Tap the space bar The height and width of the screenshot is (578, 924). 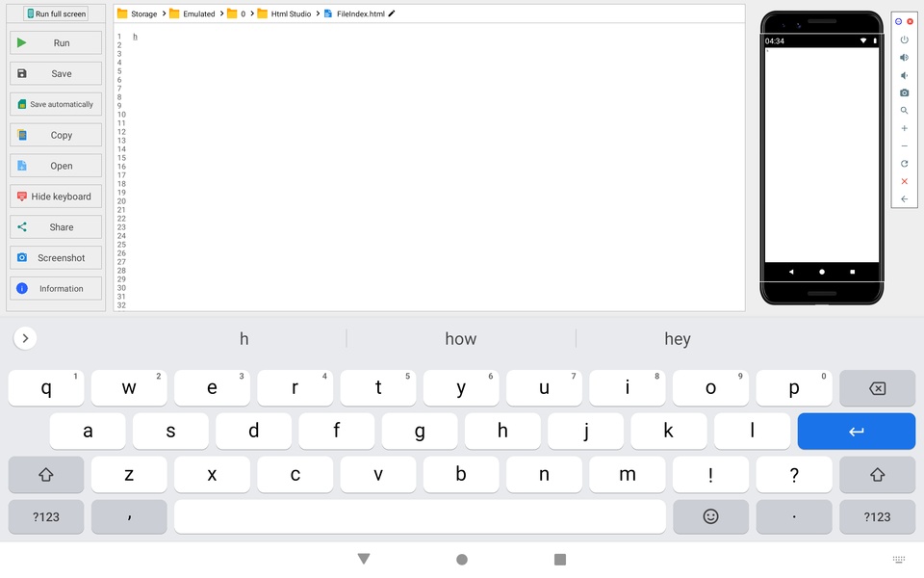coord(421,516)
